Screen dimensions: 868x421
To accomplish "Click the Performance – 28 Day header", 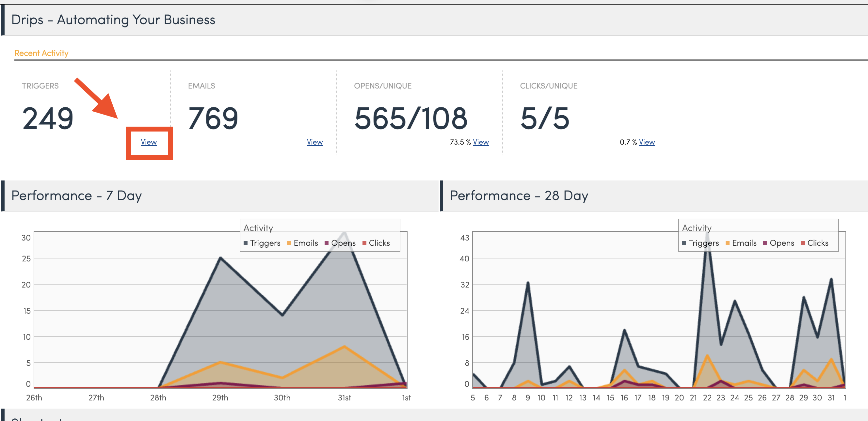I will [519, 196].
